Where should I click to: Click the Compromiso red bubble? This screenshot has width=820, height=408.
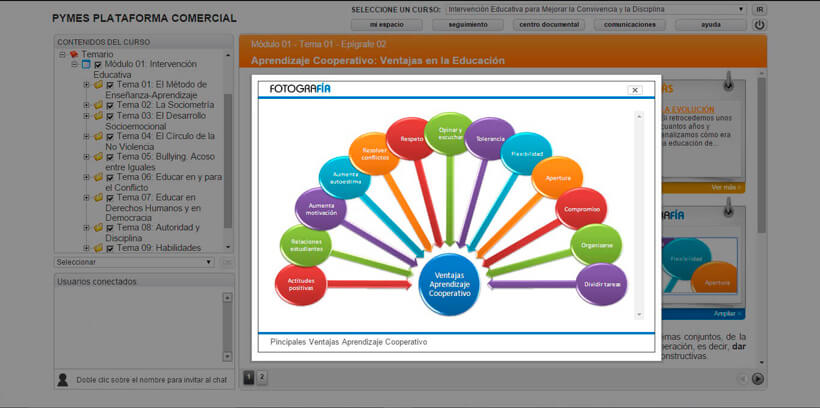point(582,209)
